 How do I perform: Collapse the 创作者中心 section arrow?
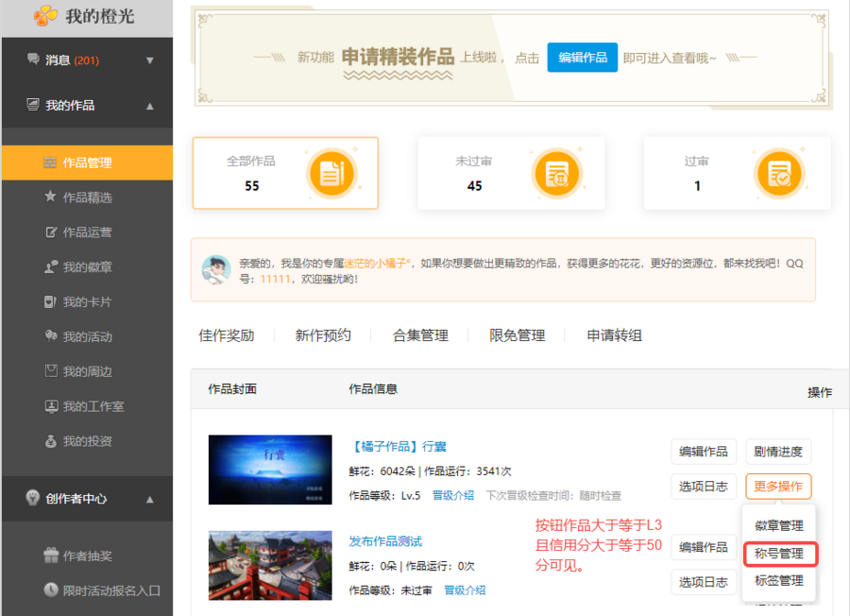click(x=149, y=499)
